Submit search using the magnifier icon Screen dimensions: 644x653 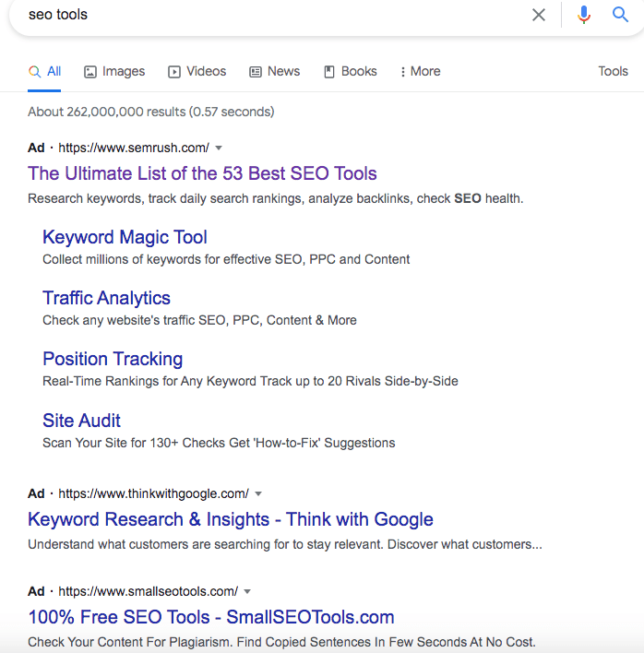coord(620,15)
